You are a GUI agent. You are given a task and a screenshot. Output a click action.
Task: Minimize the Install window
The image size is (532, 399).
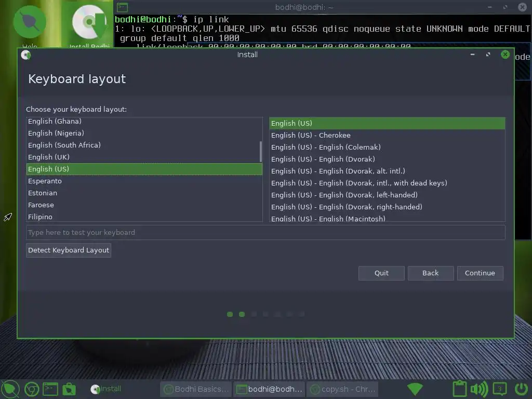(x=472, y=54)
